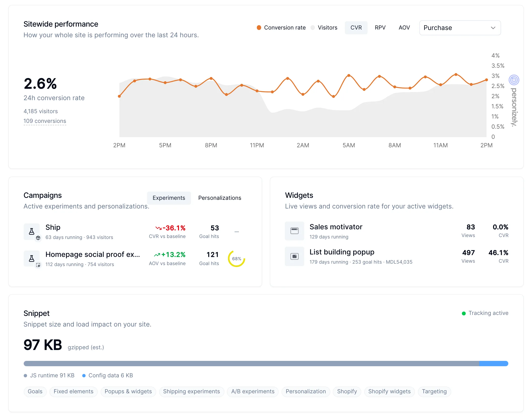The image size is (532, 417).
Task: Click the Homepage social proof flask icon
Action: click(31, 259)
